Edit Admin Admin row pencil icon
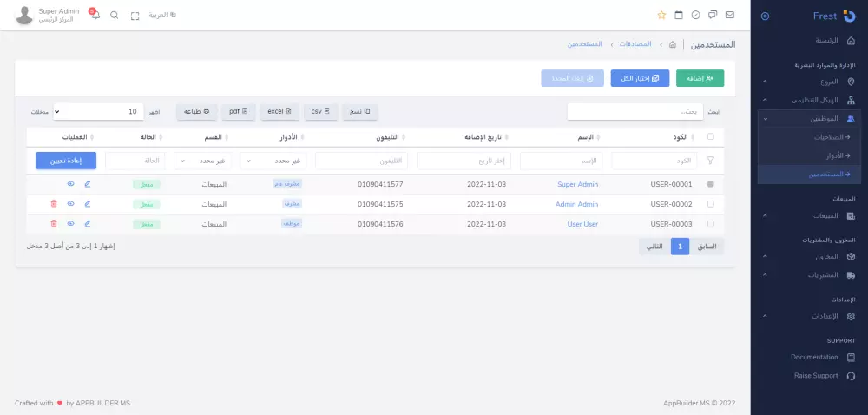This screenshot has width=868, height=415. [x=88, y=204]
